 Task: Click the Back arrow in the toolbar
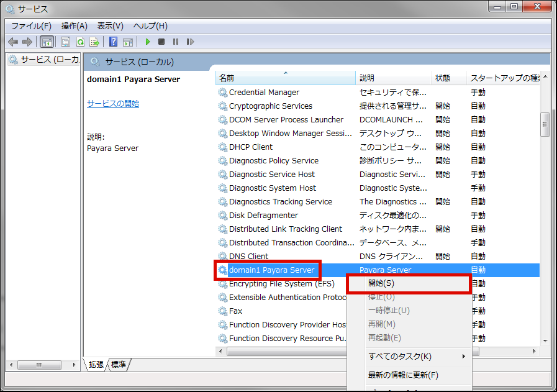click(x=13, y=42)
